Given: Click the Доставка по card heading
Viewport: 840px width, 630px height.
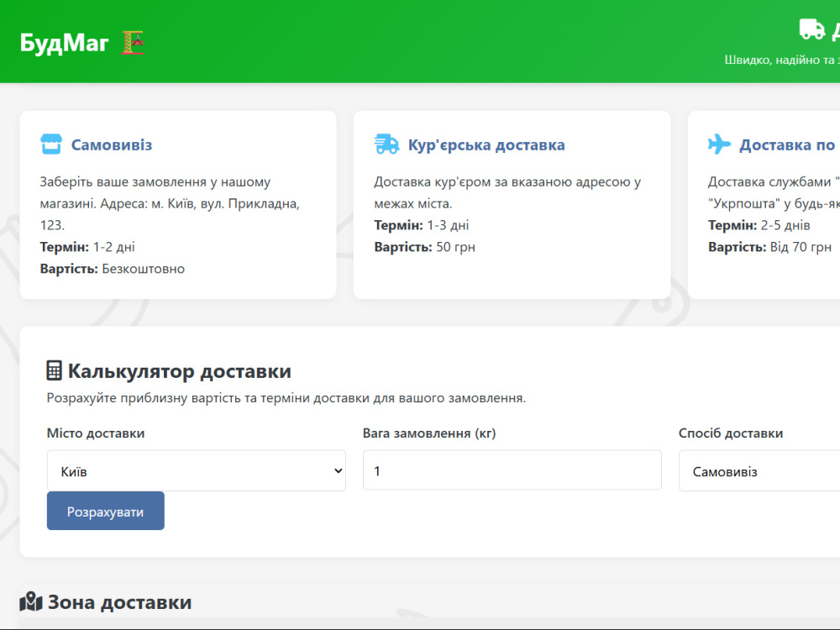Looking at the screenshot, I should [x=787, y=145].
